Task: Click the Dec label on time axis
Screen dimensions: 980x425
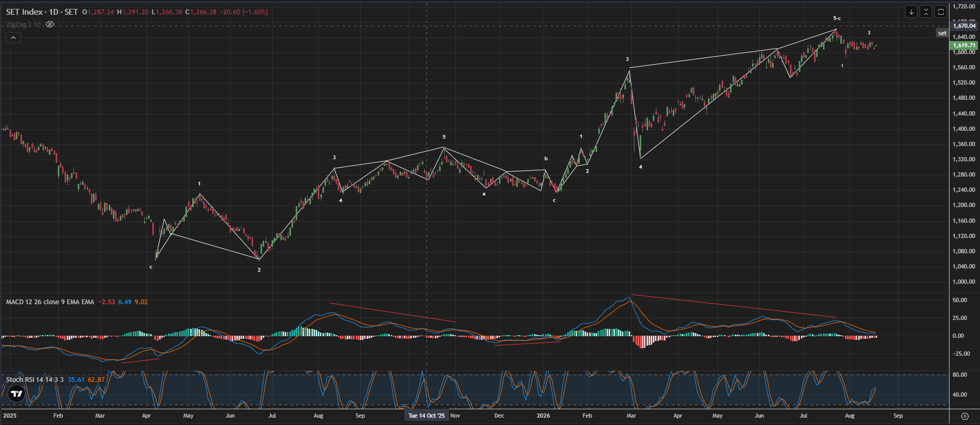Action: pos(499,416)
